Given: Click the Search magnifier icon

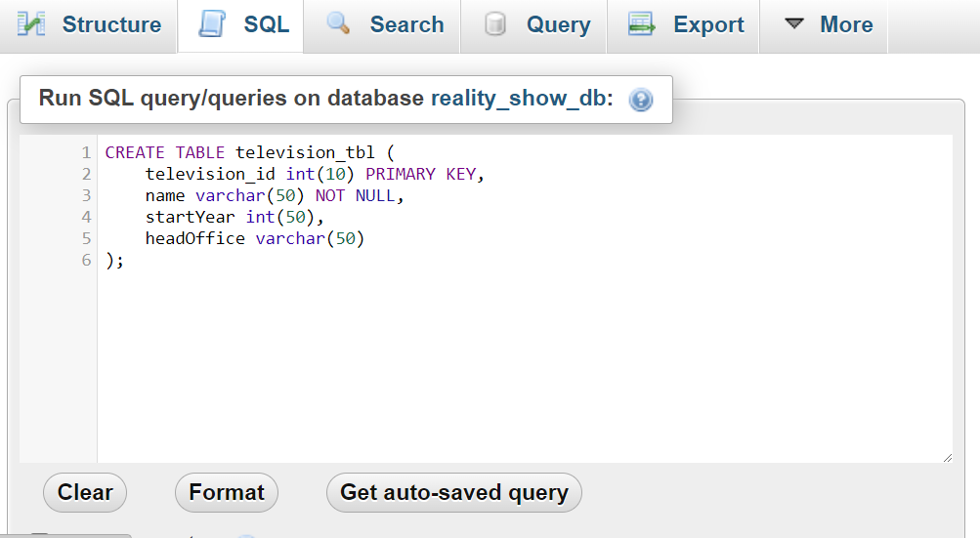Looking at the screenshot, I should click(x=338, y=23).
